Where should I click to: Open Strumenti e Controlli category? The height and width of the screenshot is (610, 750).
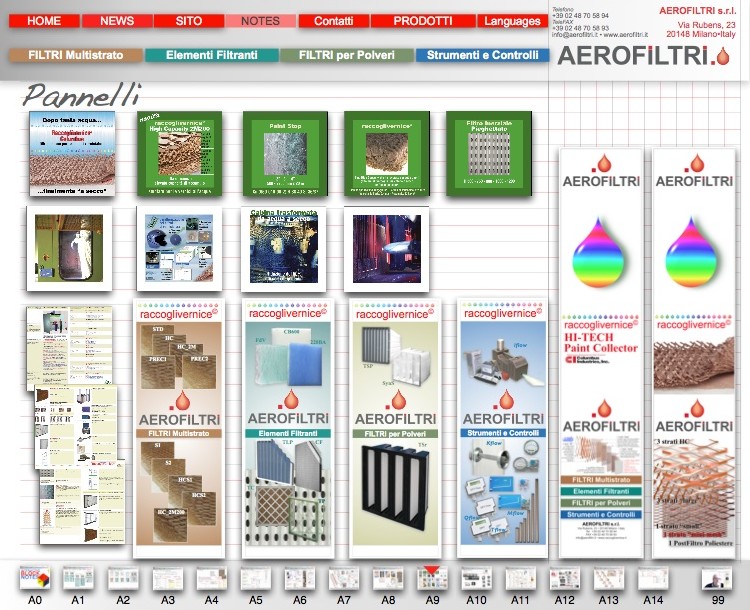tap(482, 55)
